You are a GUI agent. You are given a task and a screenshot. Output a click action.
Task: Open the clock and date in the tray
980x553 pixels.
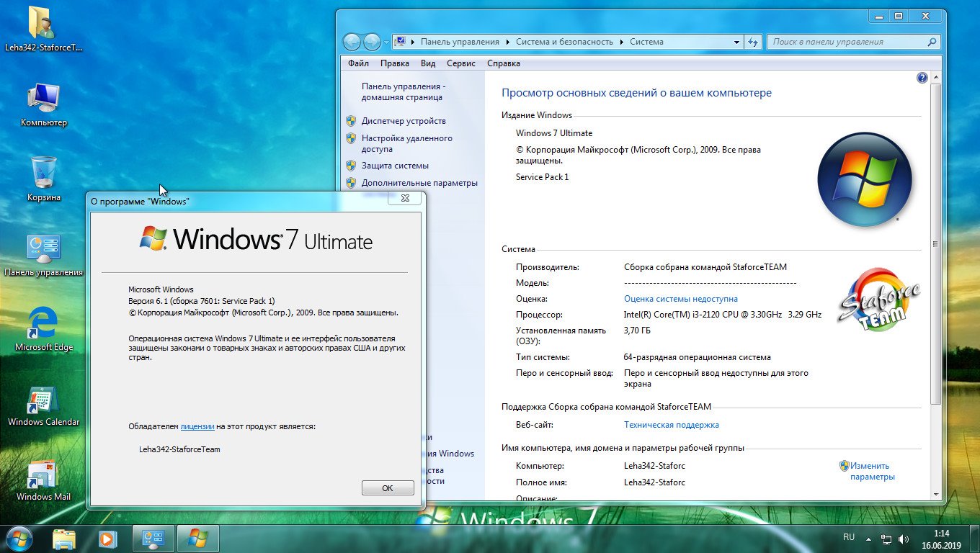point(940,539)
